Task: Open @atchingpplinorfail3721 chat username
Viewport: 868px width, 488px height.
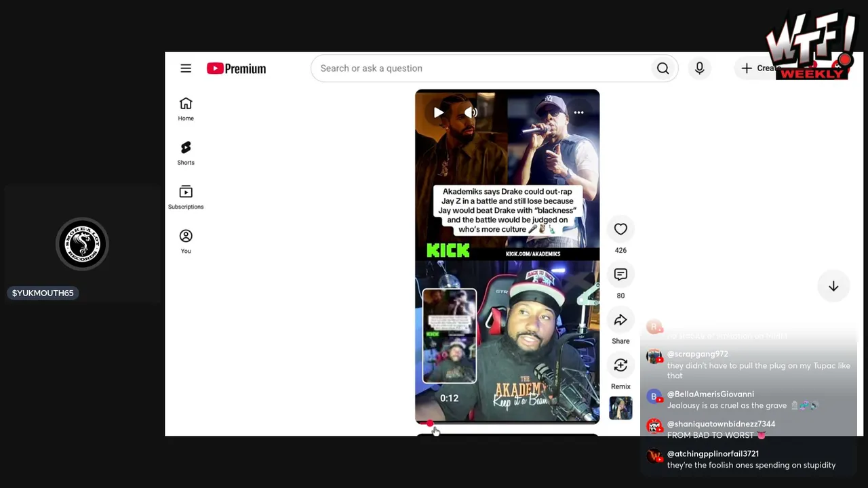Action: 713,453
